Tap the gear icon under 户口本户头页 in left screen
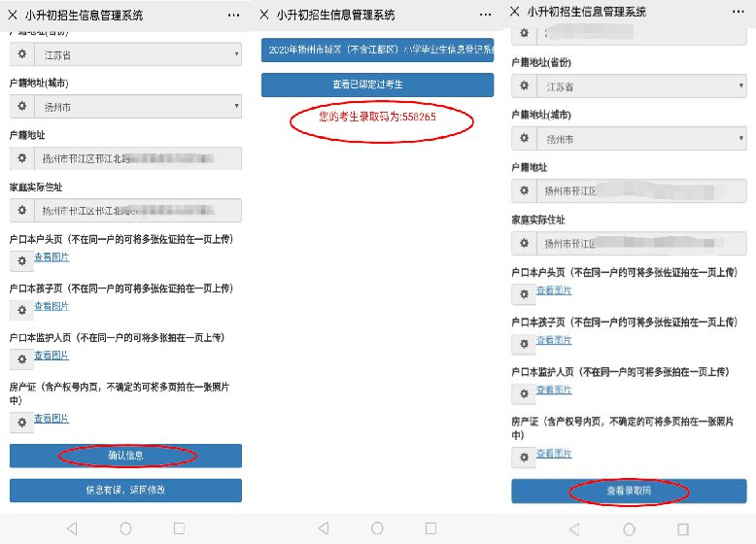Viewport: 756px width, 544px height. (21, 259)
